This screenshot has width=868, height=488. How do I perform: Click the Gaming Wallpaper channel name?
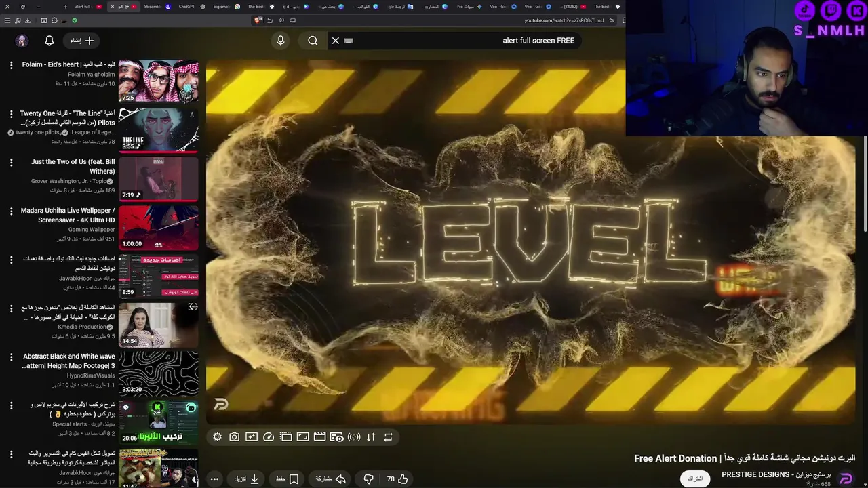coord(92,230)
